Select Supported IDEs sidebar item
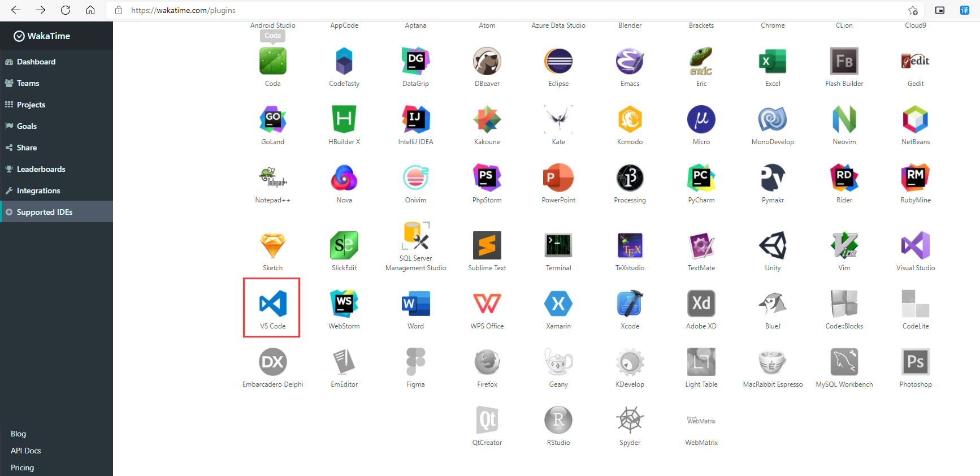 [x=57, y=212]
